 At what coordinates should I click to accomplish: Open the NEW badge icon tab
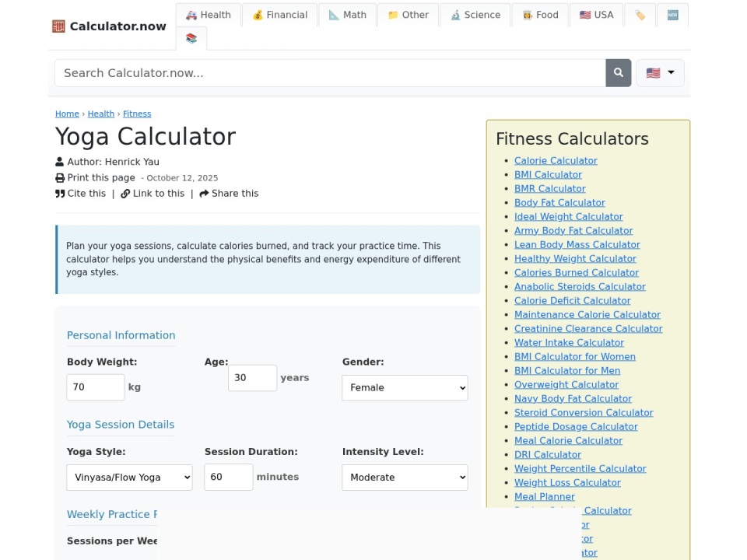click(x=672, y=15)
